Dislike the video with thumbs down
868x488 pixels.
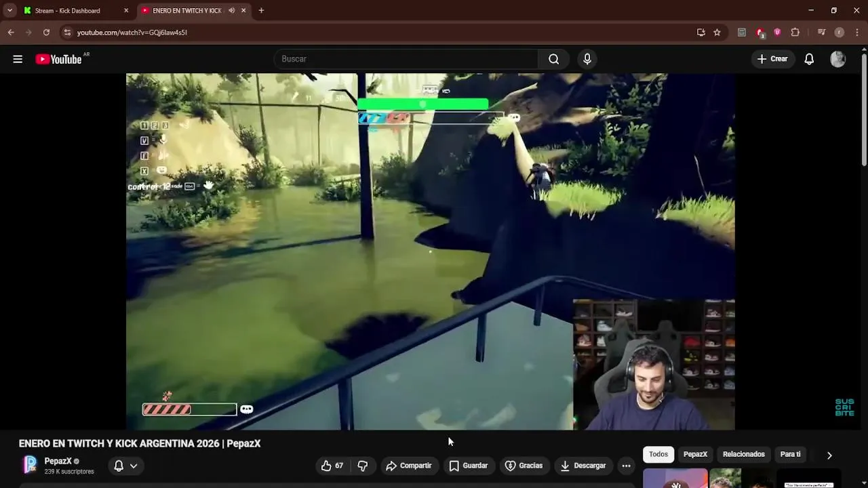point(363,466)
